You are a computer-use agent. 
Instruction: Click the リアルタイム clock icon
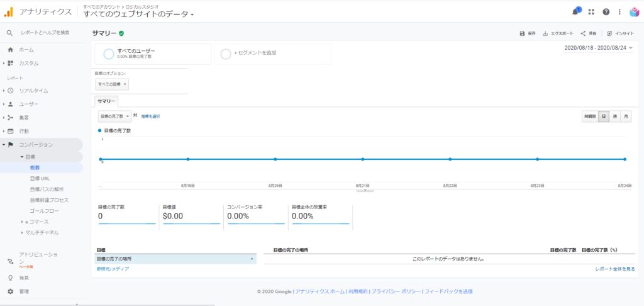coord(11,91)
